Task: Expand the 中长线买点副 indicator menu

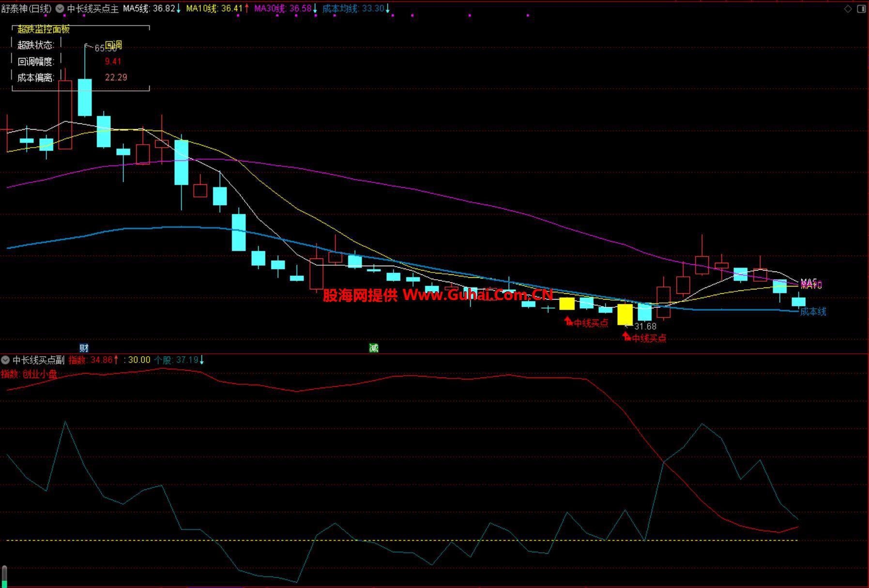Action: point(5,360)
